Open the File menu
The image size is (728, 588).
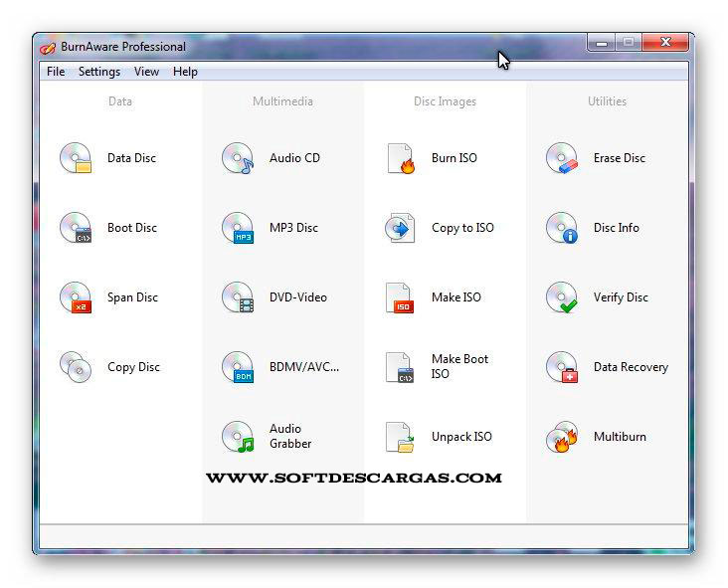click(x=56, y=72)
